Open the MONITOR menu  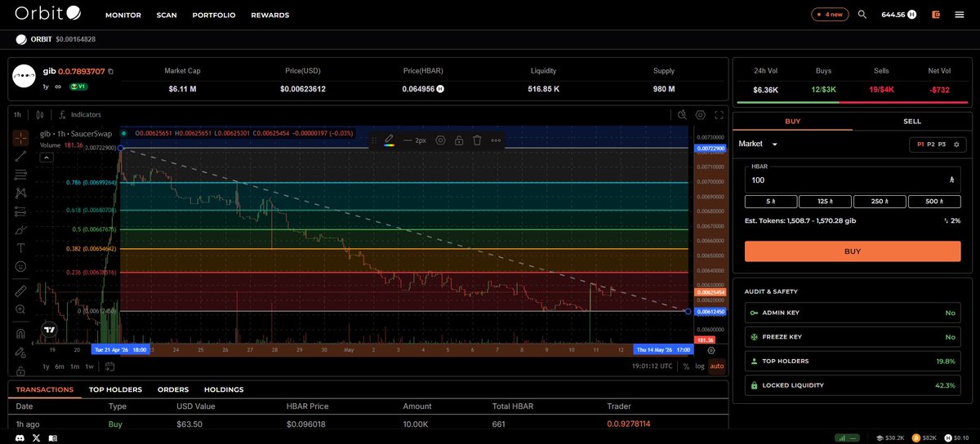123,15
